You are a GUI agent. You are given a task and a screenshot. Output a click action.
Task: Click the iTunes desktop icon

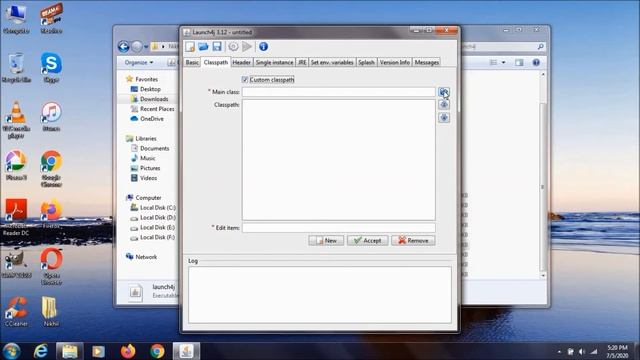click(51, 117)
